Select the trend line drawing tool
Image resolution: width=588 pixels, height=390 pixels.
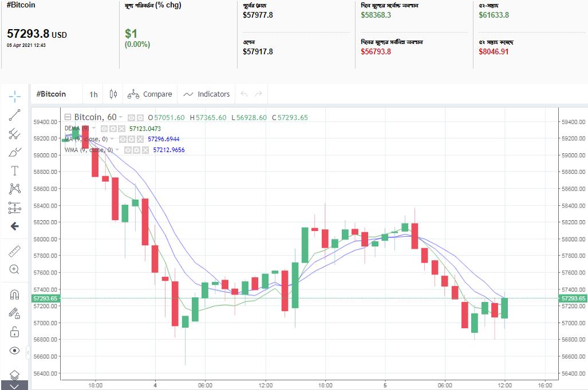[15, 116]
